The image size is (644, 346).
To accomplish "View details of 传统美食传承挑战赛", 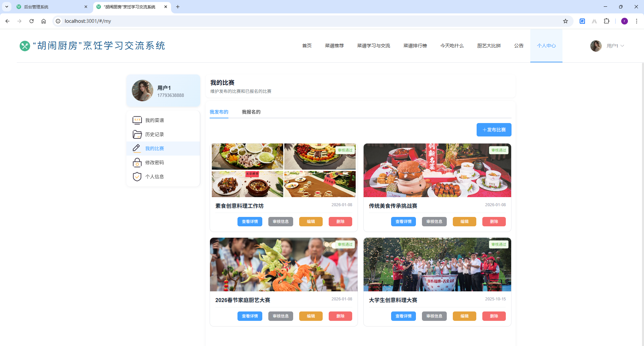I will click(404, 222).
